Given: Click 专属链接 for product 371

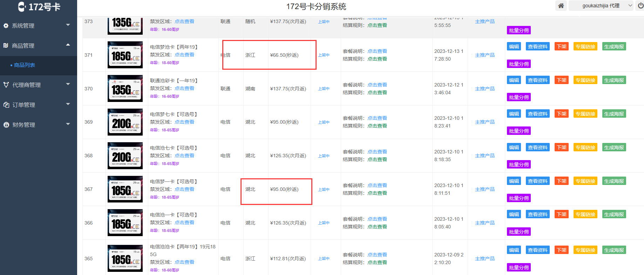Looking at the screenshot, I should [x=585, y=47].
